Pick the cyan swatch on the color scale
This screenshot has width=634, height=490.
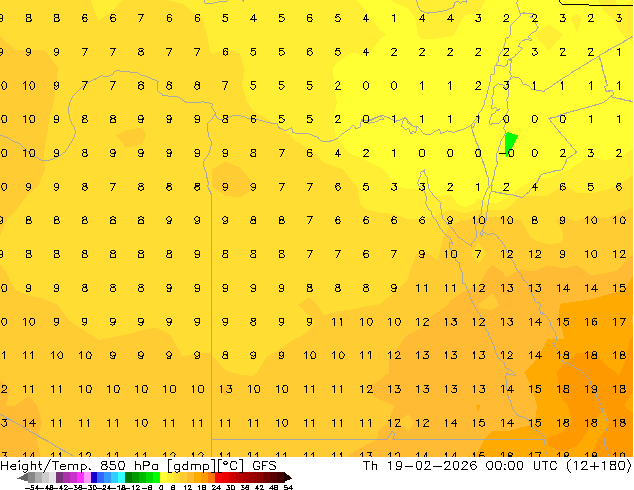pos(121,477)
